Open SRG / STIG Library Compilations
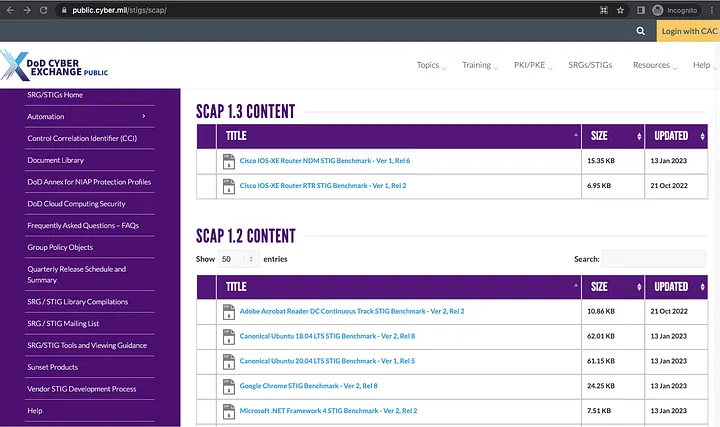Viewport: 720px width, 427px height. [78, 302]
